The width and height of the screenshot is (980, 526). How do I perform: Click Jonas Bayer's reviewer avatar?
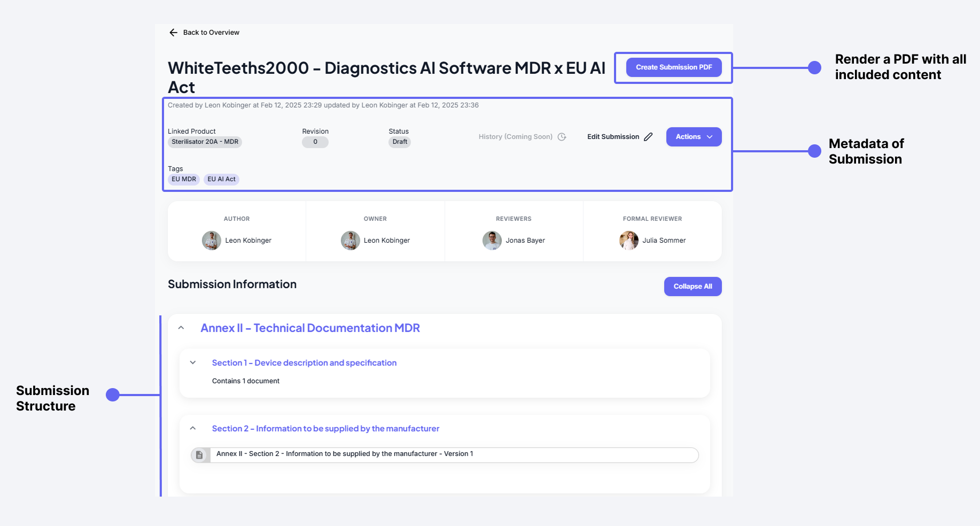[x=492, y=241]
